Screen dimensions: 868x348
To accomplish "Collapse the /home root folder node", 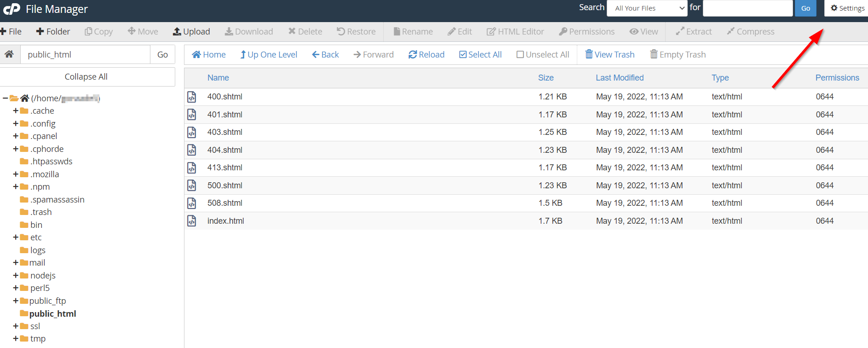I will click(5, 99).
